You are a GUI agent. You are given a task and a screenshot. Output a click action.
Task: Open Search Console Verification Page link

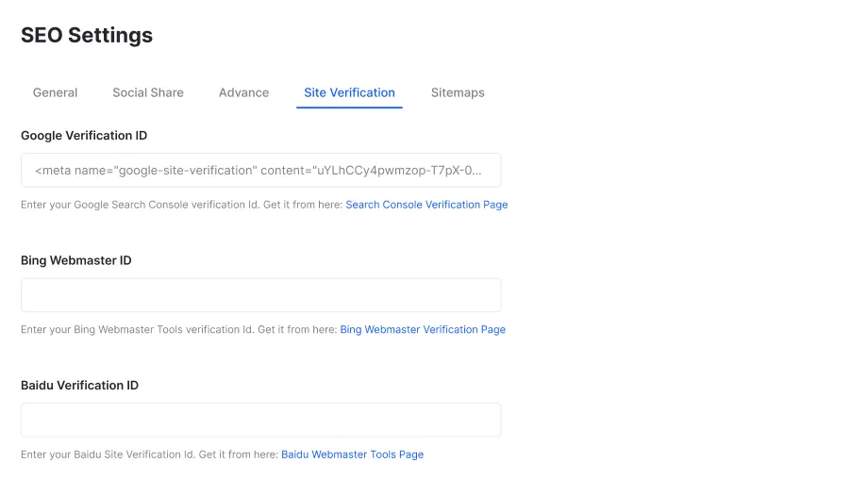(x=426, y=205)
